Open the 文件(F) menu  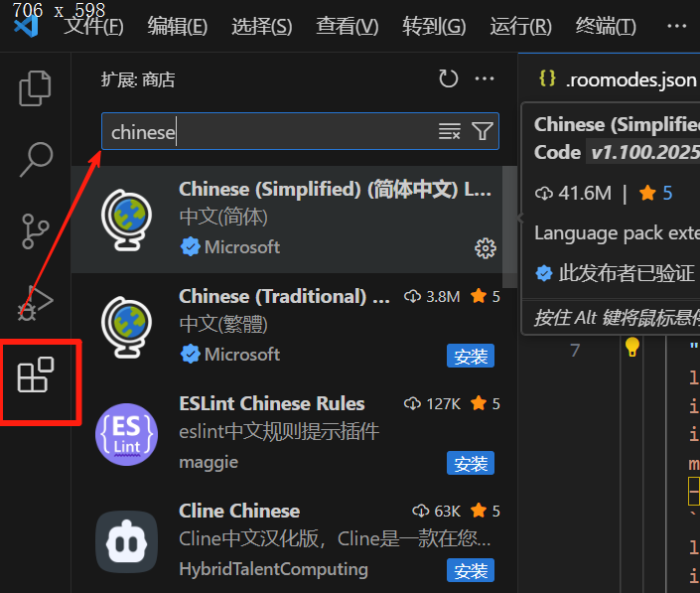click(x=93, y=27)
